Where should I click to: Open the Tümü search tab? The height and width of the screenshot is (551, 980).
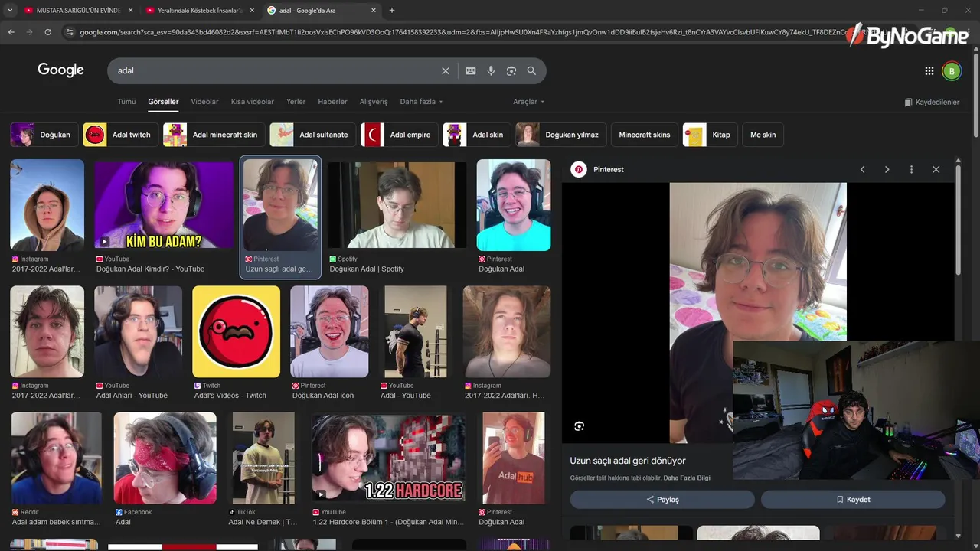pos(126,102)
